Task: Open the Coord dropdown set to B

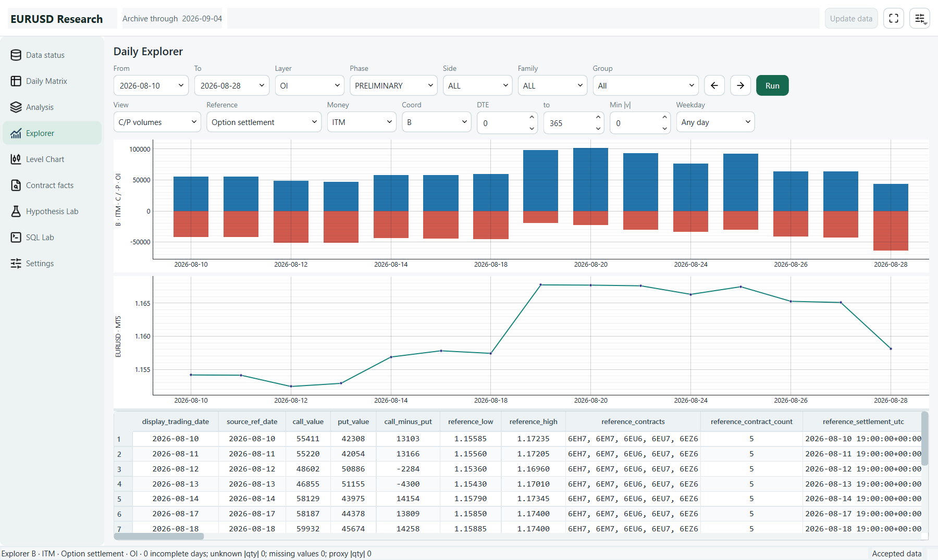Action: [x=437, y=122]
